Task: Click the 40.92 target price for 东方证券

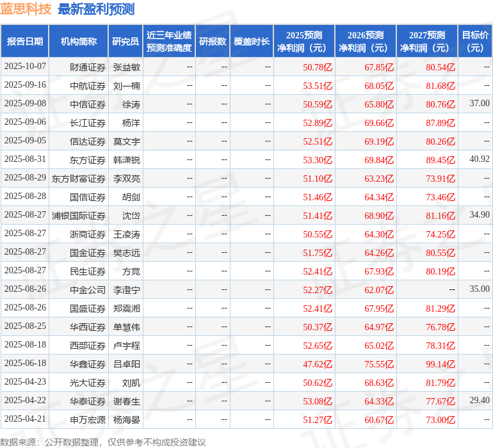Action: pyautogui.click(x=479, y=159)
